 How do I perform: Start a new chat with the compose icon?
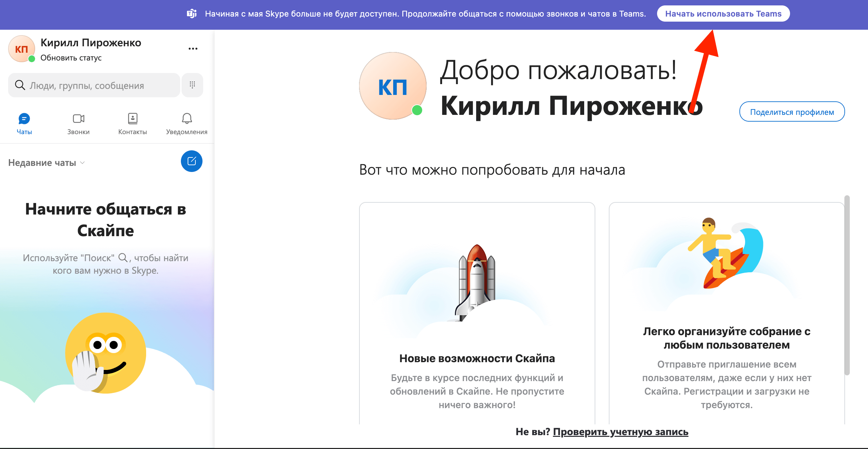pos(191,161)
